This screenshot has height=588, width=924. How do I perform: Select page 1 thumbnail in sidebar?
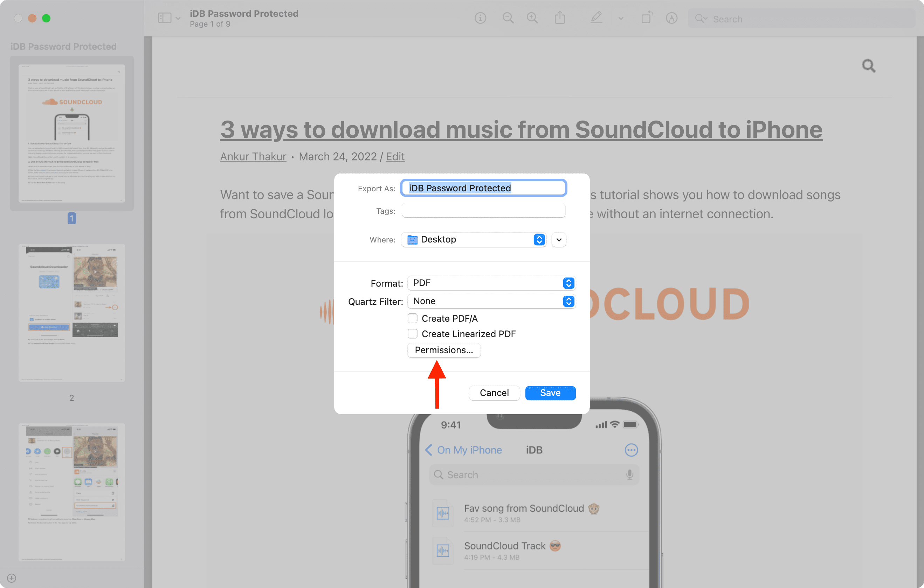point(72,133)
